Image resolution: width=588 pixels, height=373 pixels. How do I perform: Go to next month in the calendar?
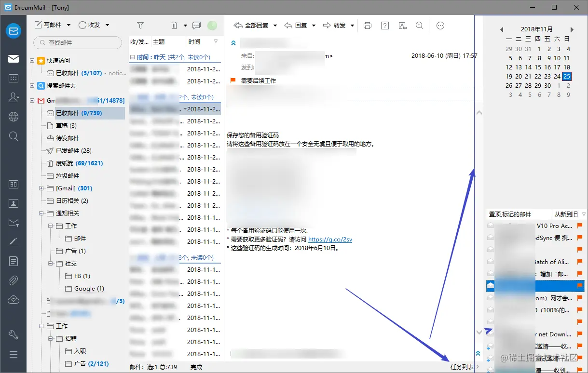tap(572, 29)
